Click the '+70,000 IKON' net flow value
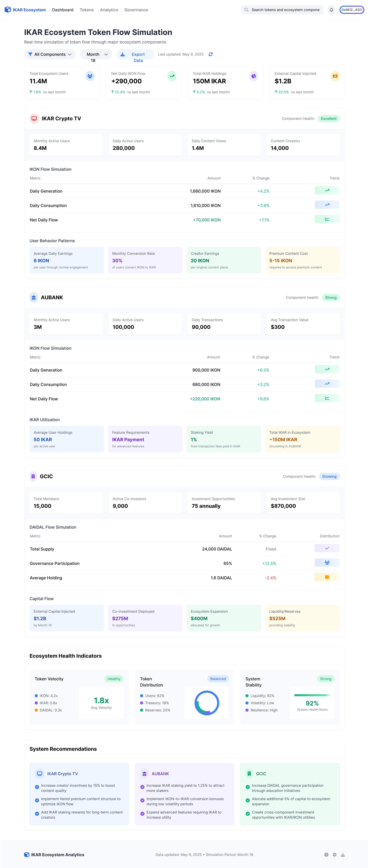The width and height of the screenshot is (368, 868). point(207,220)
